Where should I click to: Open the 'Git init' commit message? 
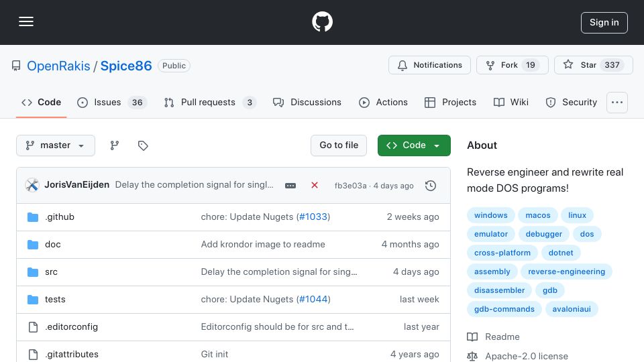click(x=215, y=354)
